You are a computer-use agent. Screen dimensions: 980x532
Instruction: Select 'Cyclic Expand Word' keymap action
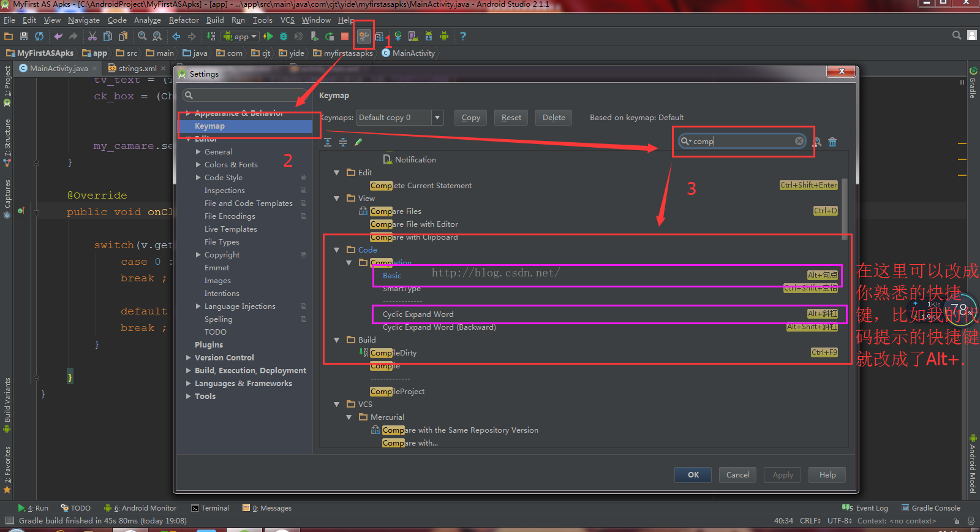pos(418,314)
